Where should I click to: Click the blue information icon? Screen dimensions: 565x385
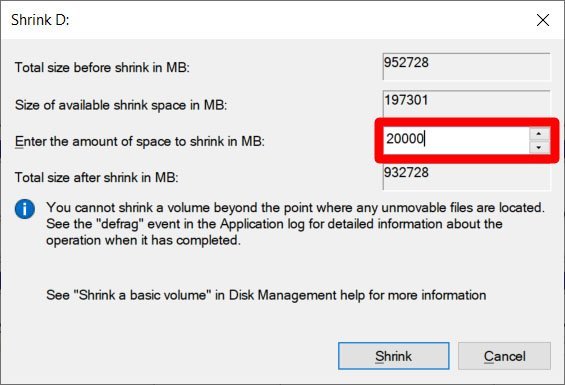(x=25, y=209)
